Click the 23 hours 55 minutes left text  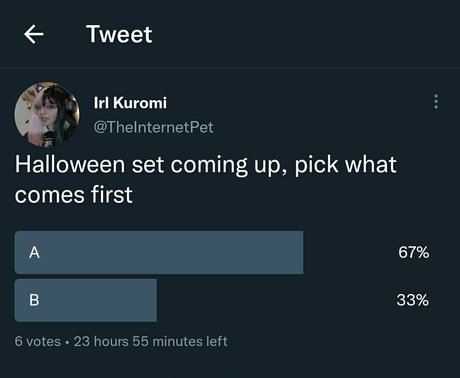tap(151, 341)
